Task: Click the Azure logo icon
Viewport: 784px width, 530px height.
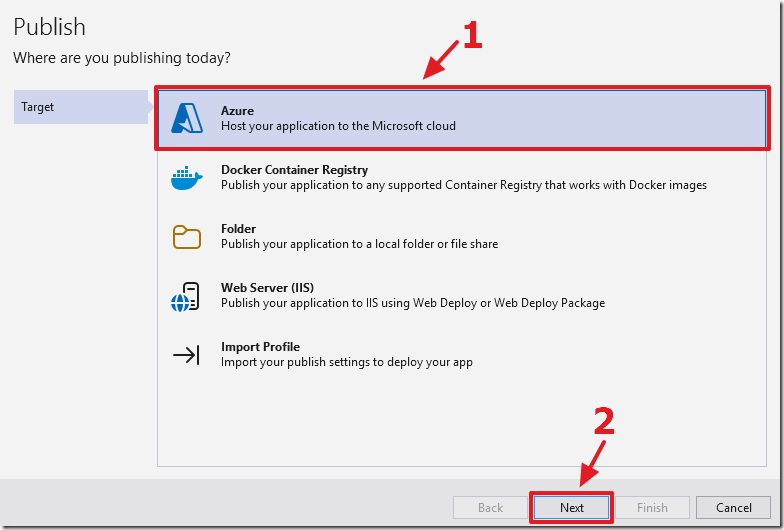Action: [x=187, y=119]
